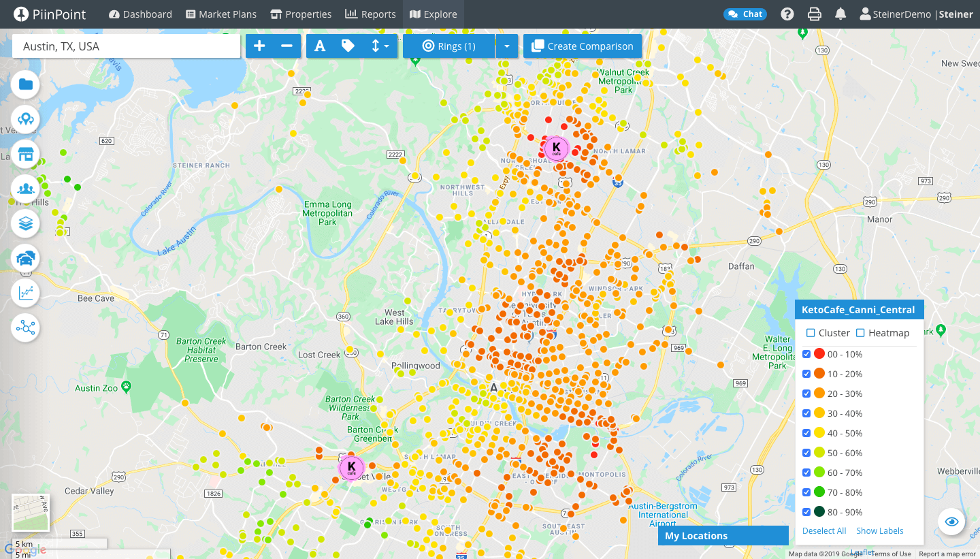980x559 pixels.
Task: Open the Rings dropdown caret
Action: click(507, 46)
